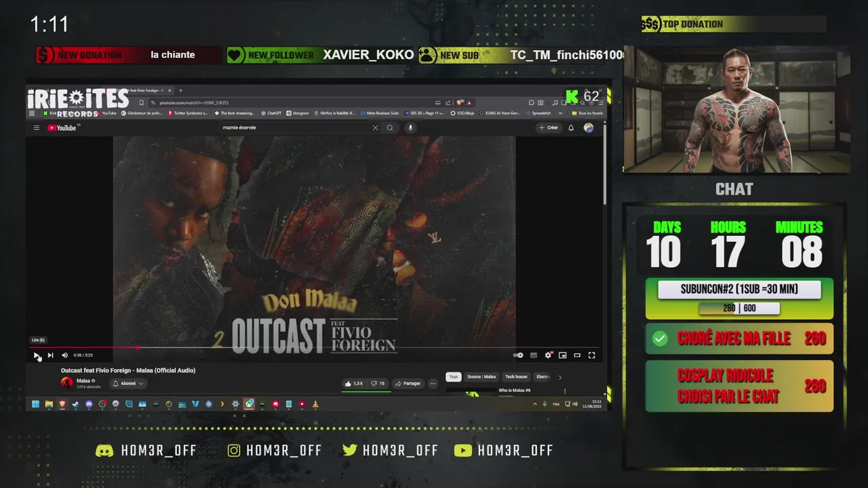Like the Outcast video

(354, 384)
